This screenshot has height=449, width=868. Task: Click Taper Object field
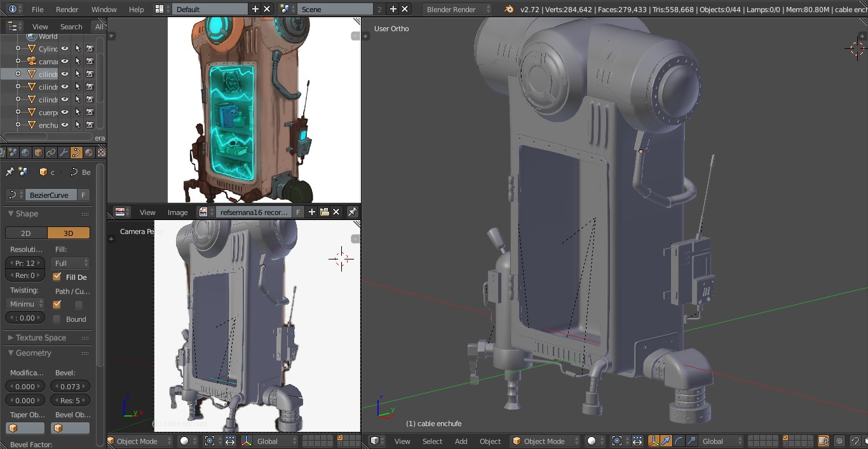pyautogui.click(x=25, y=428)
